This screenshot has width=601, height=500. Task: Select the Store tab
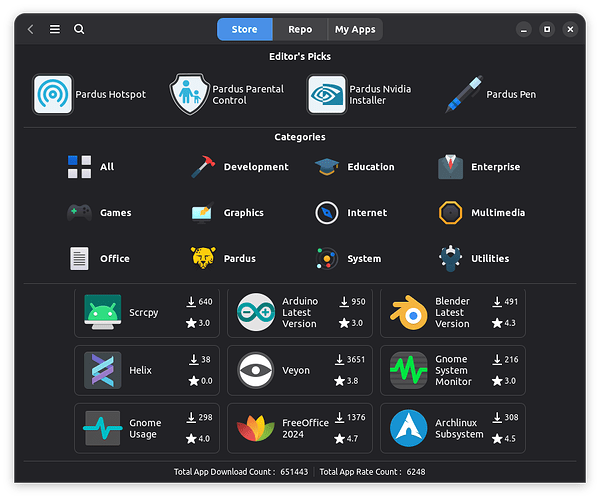click(x=245, y=30)
